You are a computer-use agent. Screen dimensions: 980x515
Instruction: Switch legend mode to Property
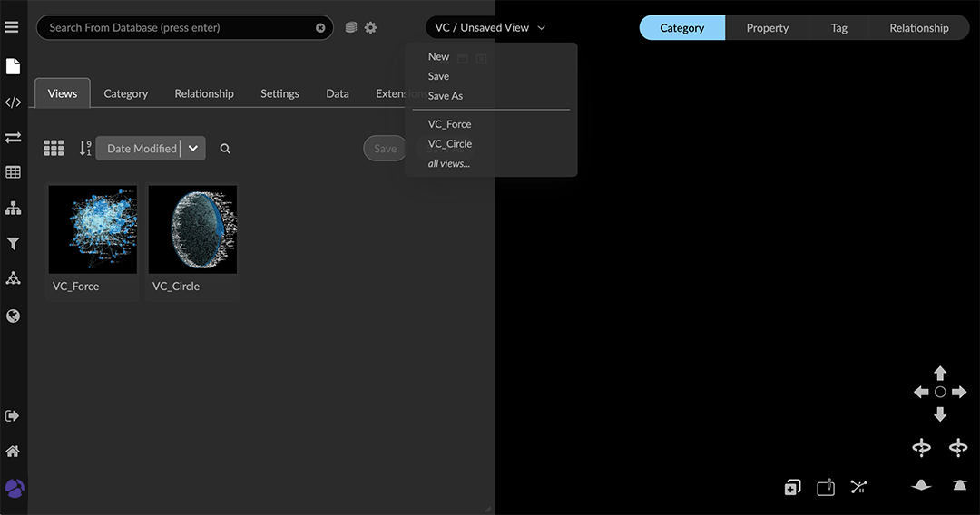pyautogui.click(x=767, y=28)
